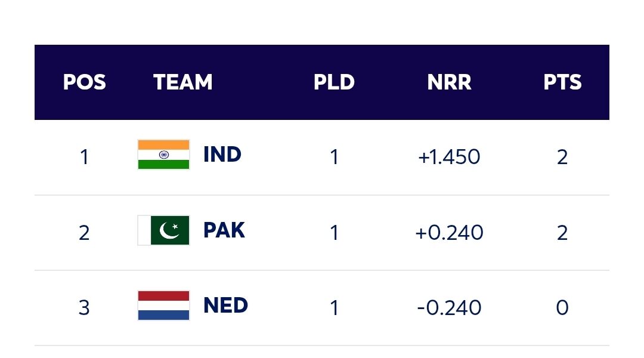644x358 pixels.
Task: Click Pakistan's matches played value
Action: coord(334,233)
